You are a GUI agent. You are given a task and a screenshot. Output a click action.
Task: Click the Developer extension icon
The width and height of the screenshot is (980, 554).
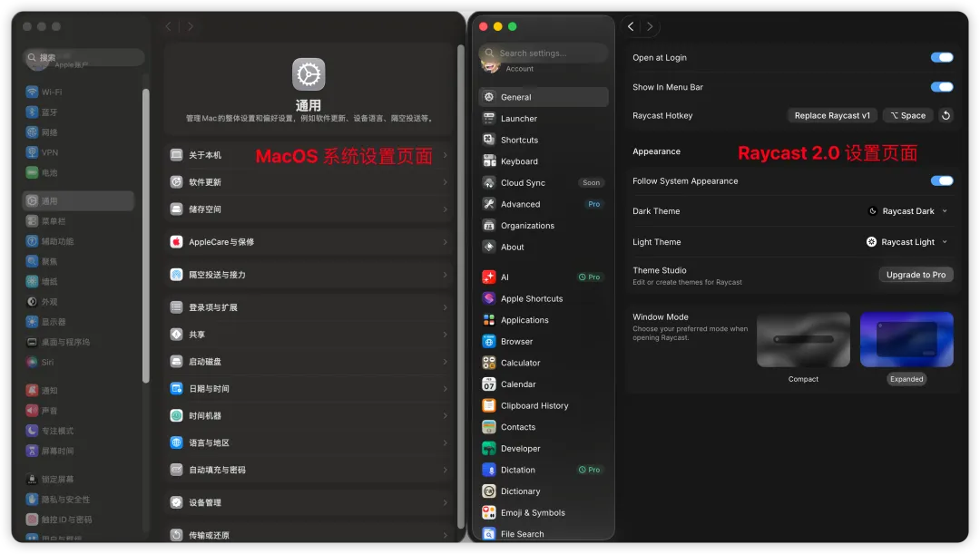489,449
